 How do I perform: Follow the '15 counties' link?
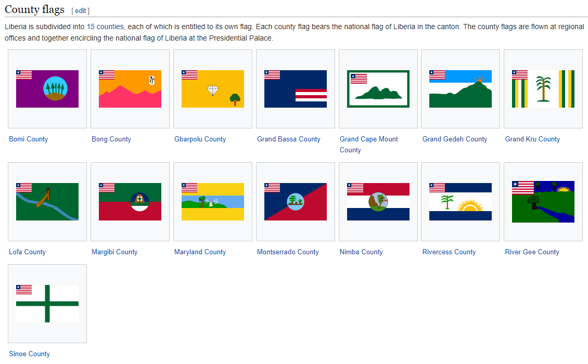[x=105, y=27]
